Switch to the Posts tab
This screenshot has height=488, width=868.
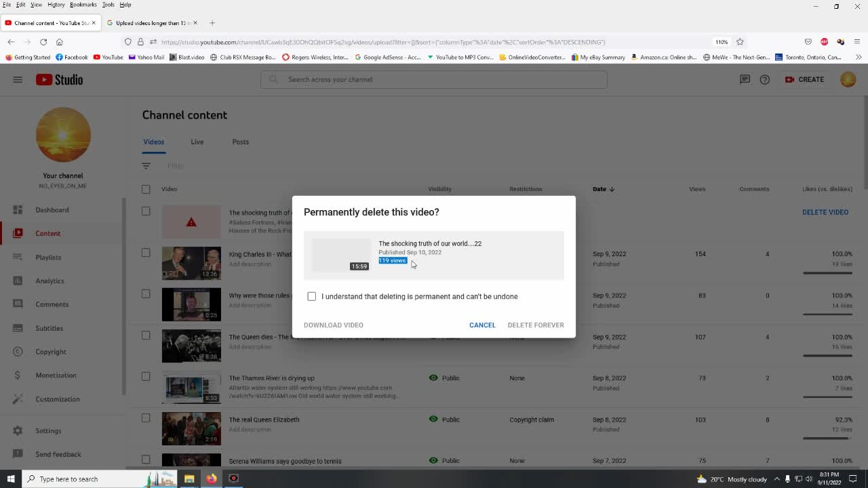240,142
